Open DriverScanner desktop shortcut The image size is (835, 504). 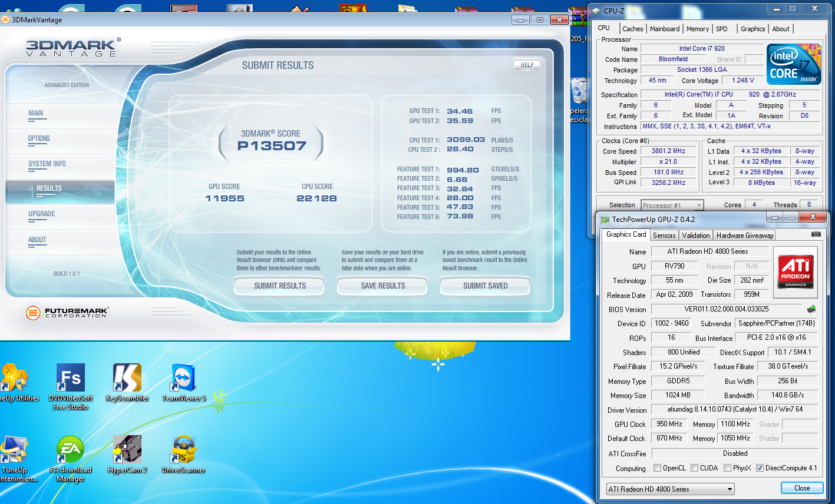tap(184, 455)
